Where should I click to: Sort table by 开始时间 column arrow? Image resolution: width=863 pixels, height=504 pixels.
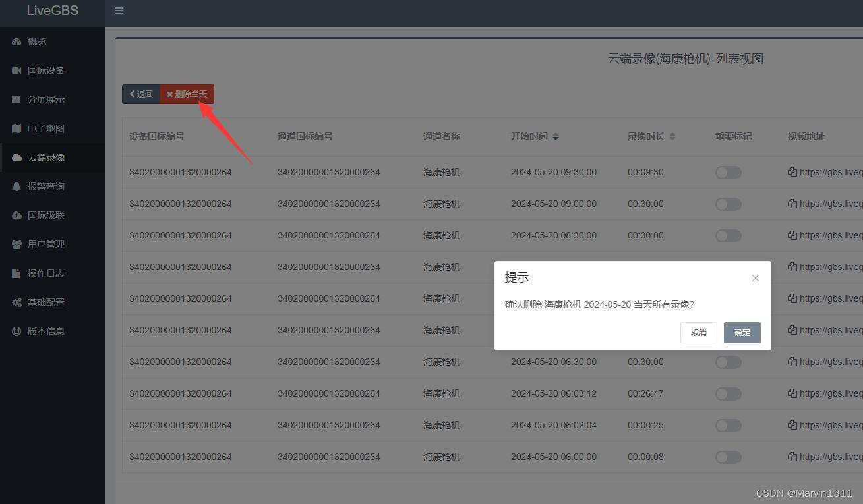556,136
